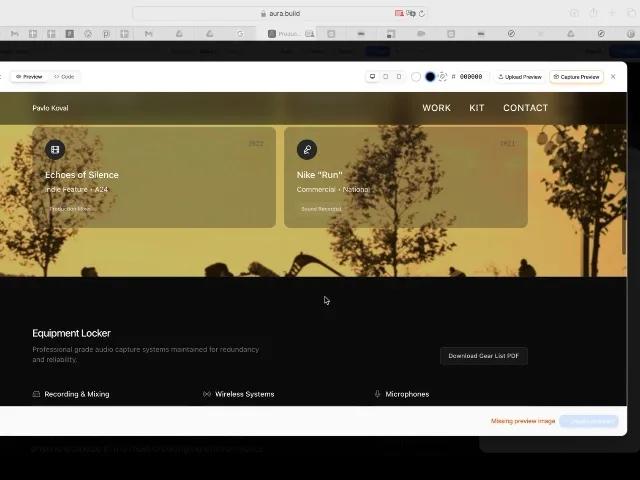The image size is (640, 480).
Task: Select desktop viewport icon
Action: pyautogui.click(x=372, y=77)
